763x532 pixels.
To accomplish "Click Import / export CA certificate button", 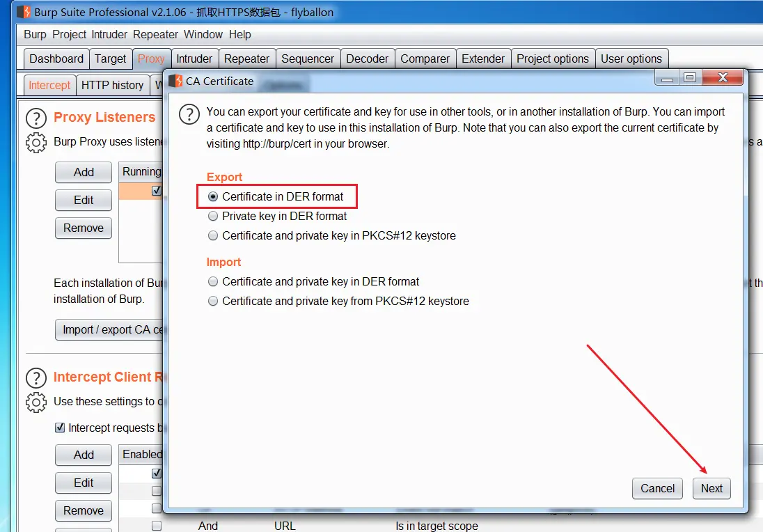I will 109,329.
